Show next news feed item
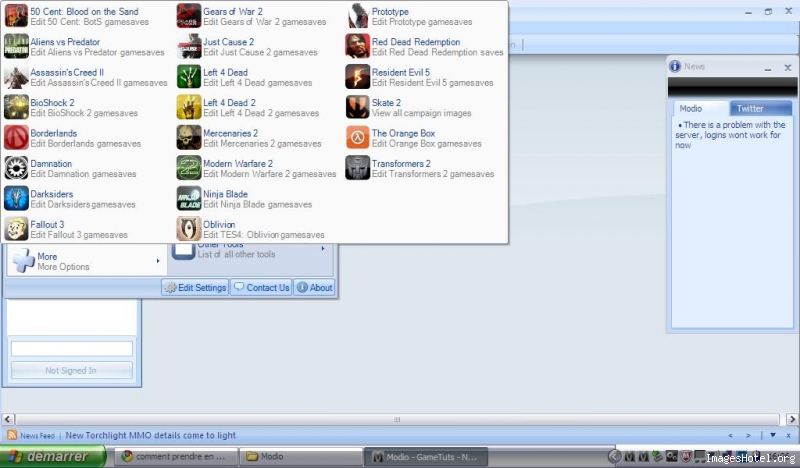The height and width of the screenshot is (468, 800). pyautogui.click(x=748, y=435)
